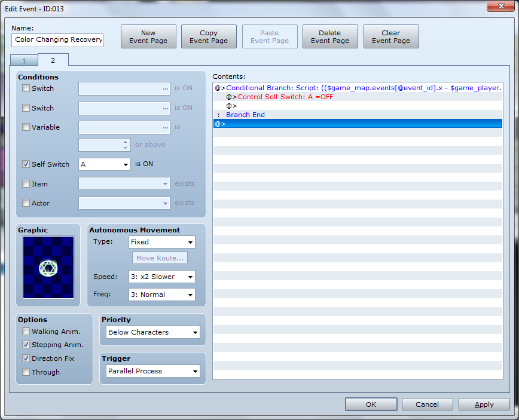Open the Speed dropdown

point(162,277)
